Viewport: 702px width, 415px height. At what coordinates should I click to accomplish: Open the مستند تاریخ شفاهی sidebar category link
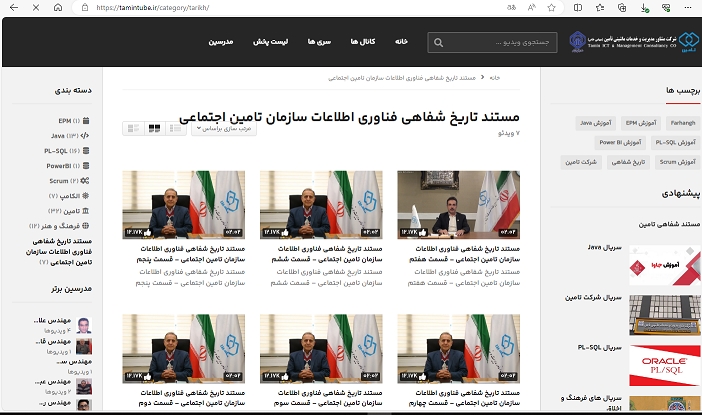tap(59, 252)
